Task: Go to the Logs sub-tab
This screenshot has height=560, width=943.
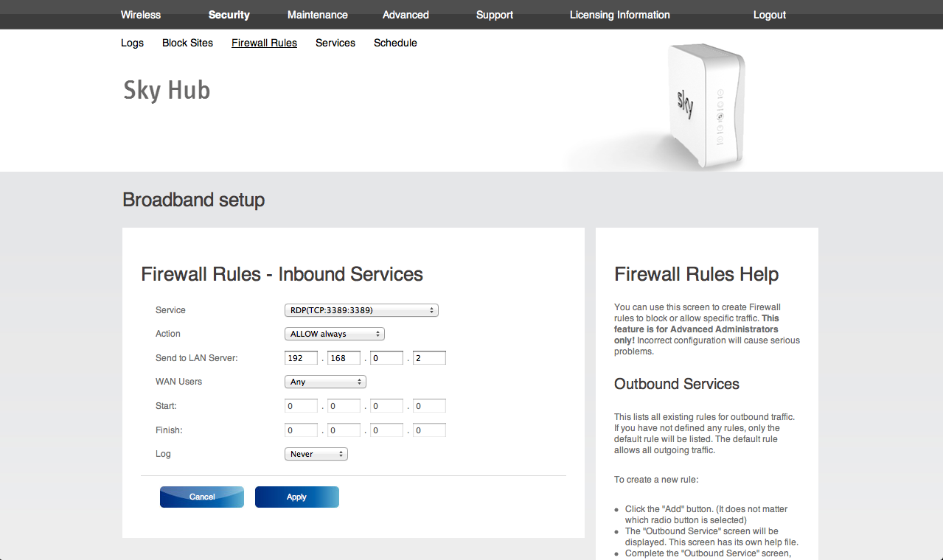Action: (132, 43)
